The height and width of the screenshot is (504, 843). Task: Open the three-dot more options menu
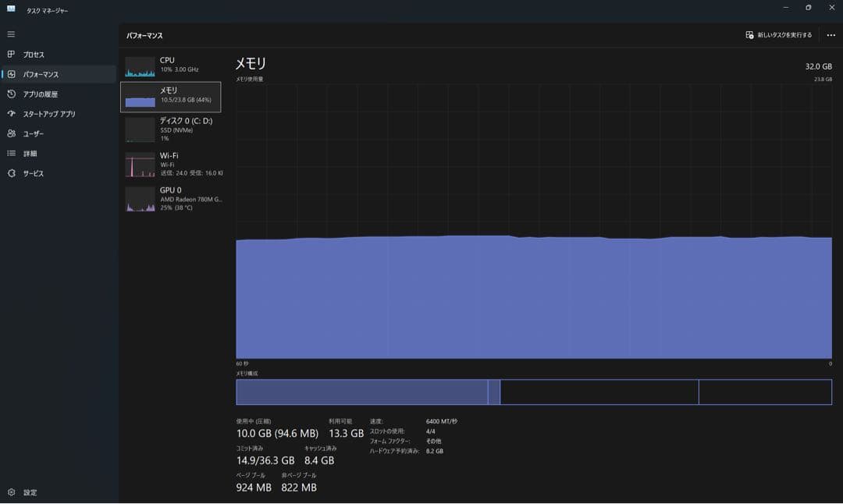pyautogui.click(x=831, y=35)
